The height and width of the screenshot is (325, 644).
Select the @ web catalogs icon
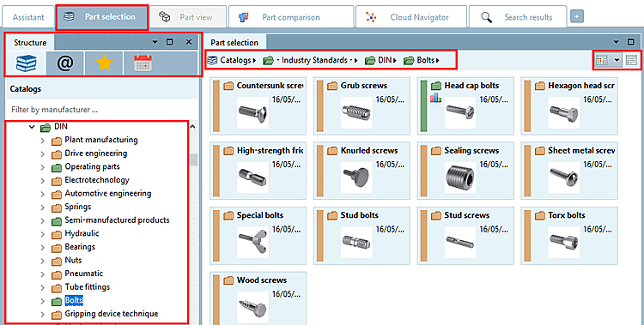click(x=65, y=63)
